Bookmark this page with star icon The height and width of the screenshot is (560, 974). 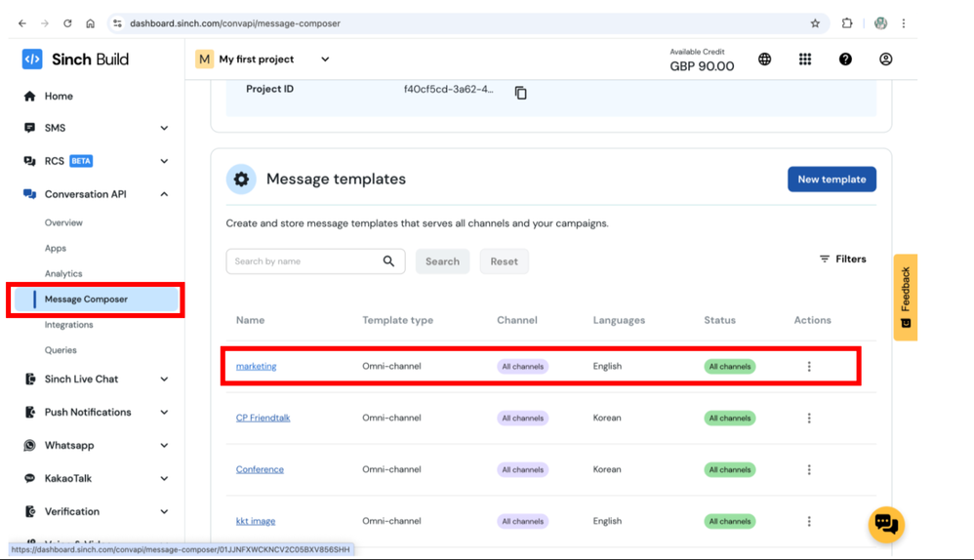815,23
